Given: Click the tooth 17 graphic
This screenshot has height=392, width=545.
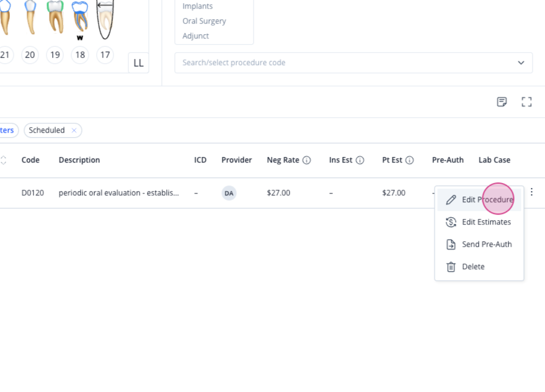Looking at the screenshot, I should coord(105,19).
